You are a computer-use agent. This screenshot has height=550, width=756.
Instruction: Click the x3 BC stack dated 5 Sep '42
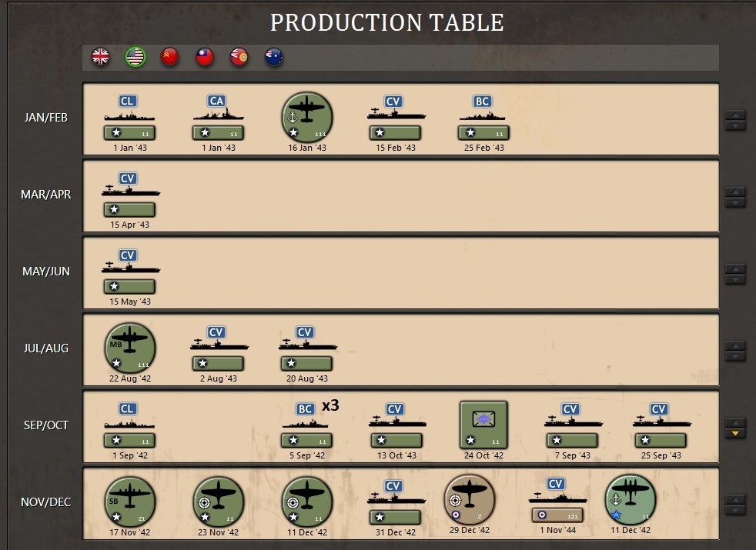pyautogui.click(x=306, y=425)
